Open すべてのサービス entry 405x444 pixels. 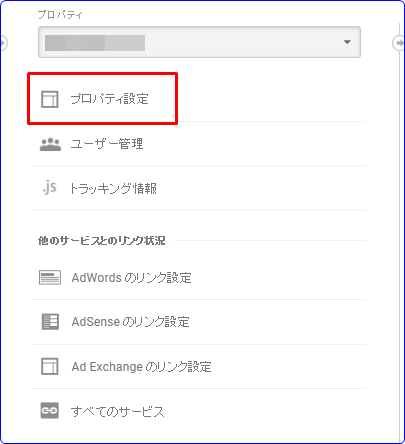point(199,411)
